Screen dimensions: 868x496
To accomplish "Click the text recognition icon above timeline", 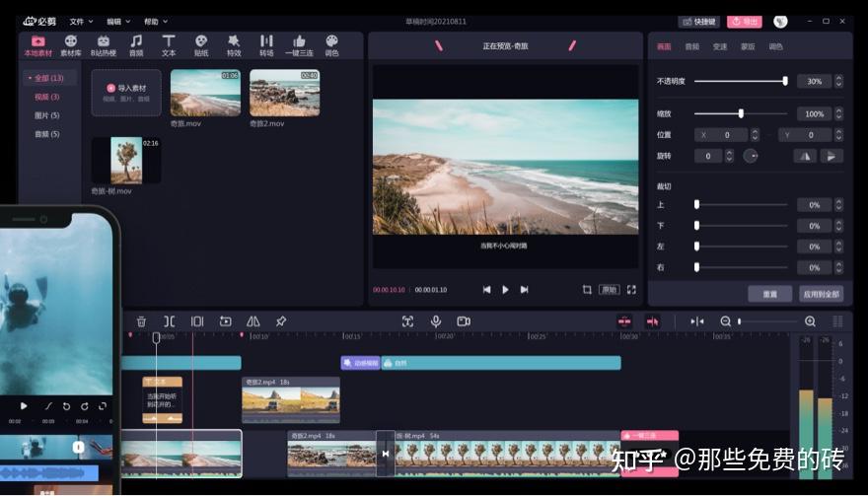I will pos(408,321).
